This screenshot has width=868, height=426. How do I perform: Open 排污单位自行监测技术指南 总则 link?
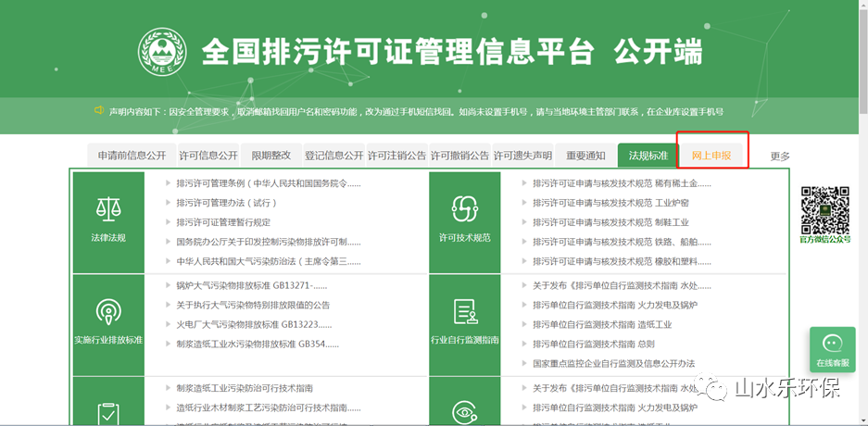594,344
